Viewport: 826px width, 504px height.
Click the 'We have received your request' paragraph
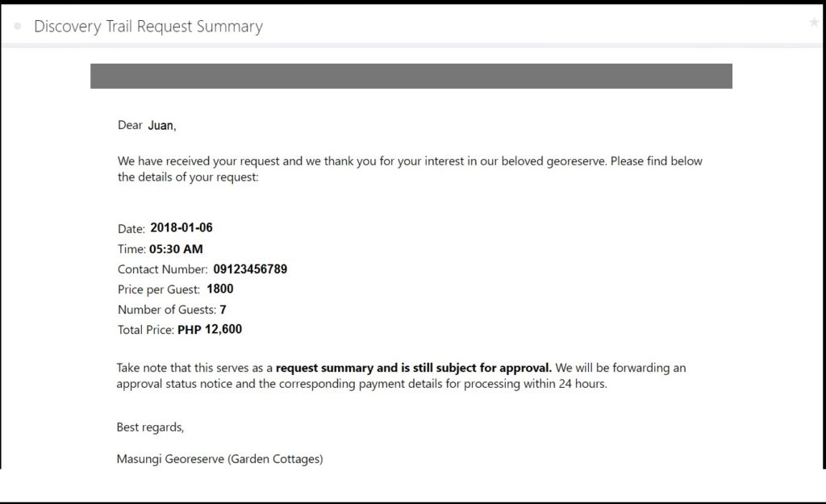410,169
